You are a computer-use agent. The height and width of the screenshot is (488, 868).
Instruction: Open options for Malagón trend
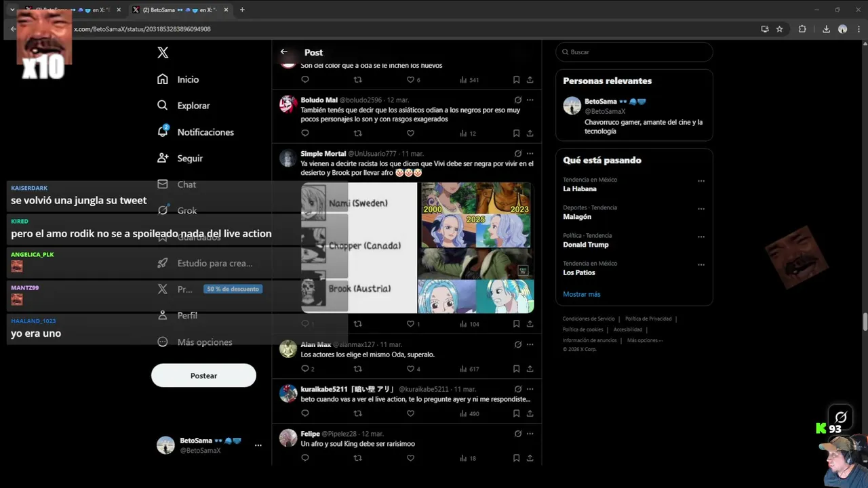pos(701,209)
